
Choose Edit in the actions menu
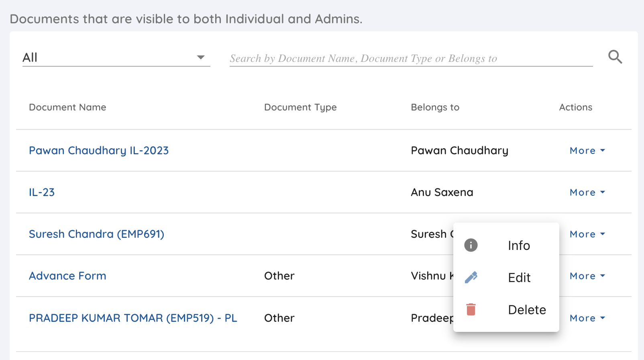click(519, 278)
